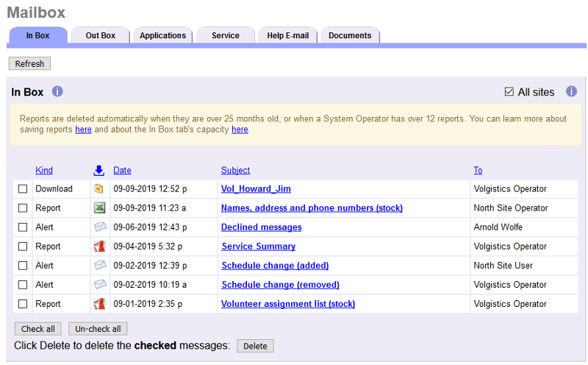588x365 pixels.
Task: Open the Out Box tab
Action: pyautogui.click(x=100, y=35)
